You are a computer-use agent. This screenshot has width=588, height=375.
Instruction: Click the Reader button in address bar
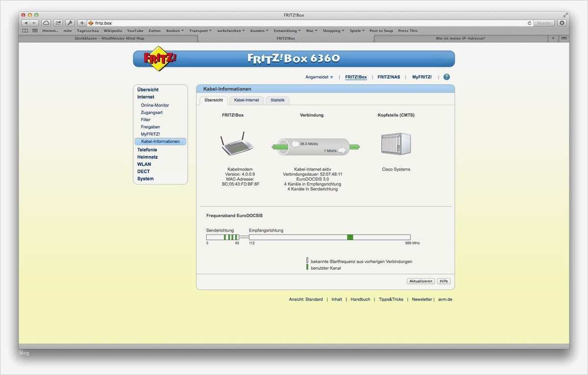click(544, 23)
